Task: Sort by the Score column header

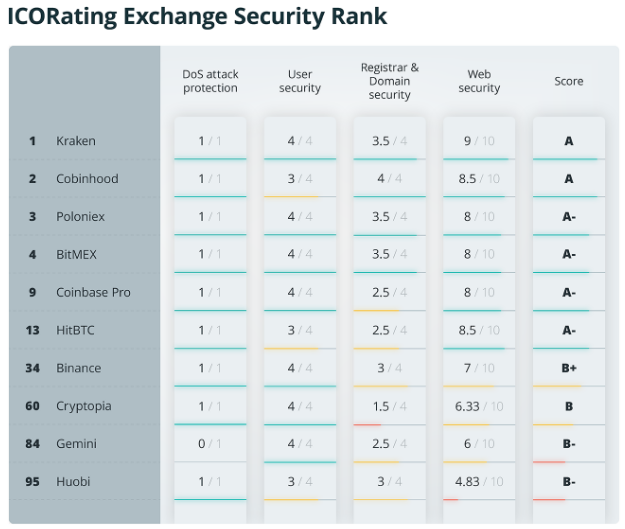Action: tap(569, 81)
